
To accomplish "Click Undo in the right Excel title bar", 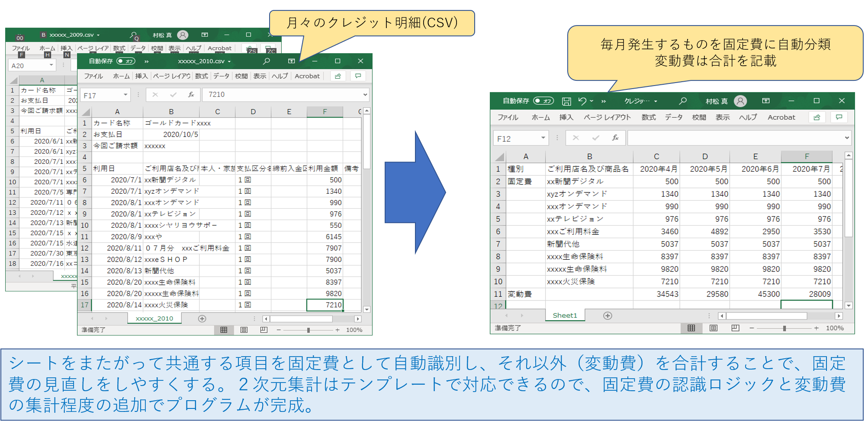I will point(582,101).
